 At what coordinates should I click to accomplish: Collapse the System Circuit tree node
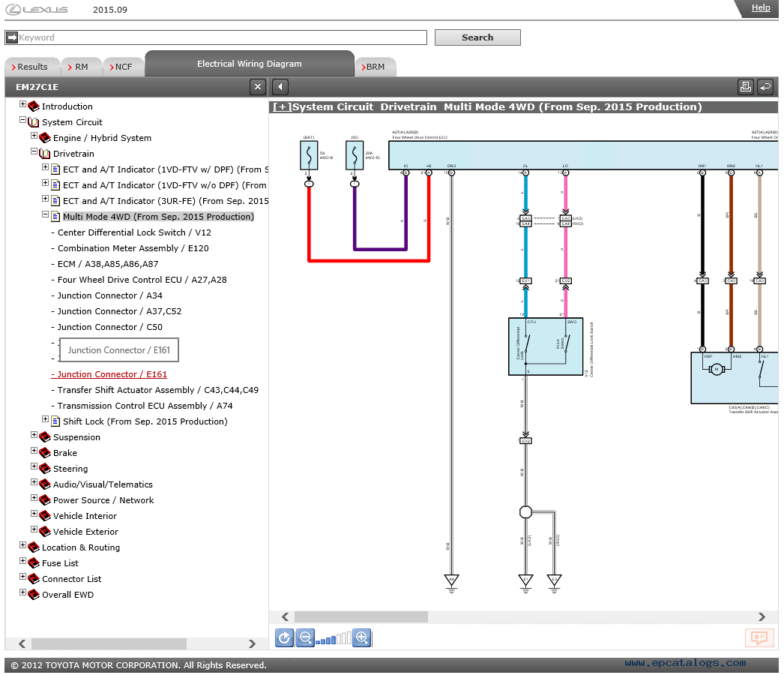[x=22, y=120]
